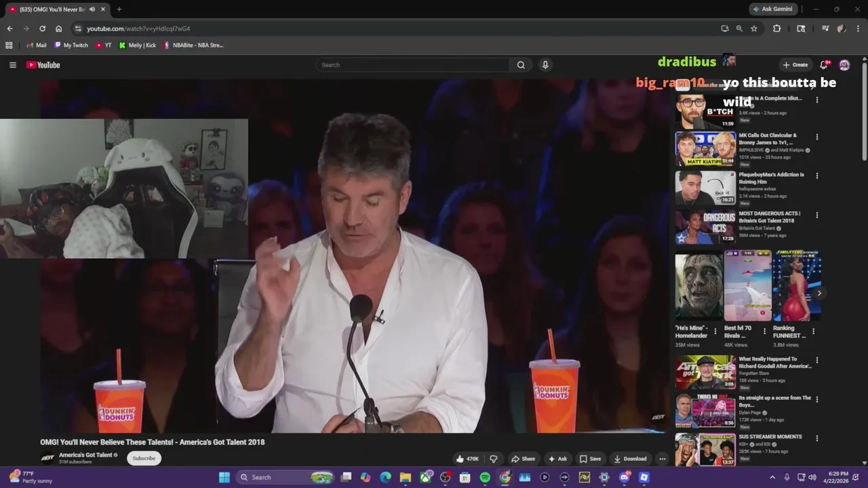Open the YT bookmark
This screenshot has width=868, height=488.
104,45
